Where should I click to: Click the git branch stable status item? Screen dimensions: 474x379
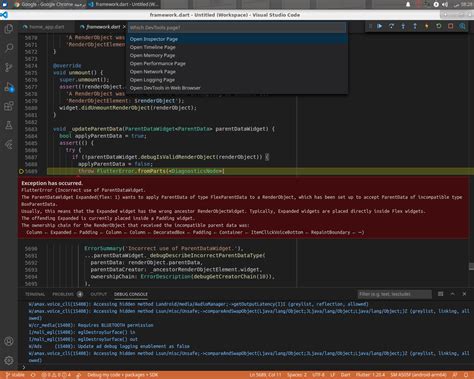pos(15,375)
